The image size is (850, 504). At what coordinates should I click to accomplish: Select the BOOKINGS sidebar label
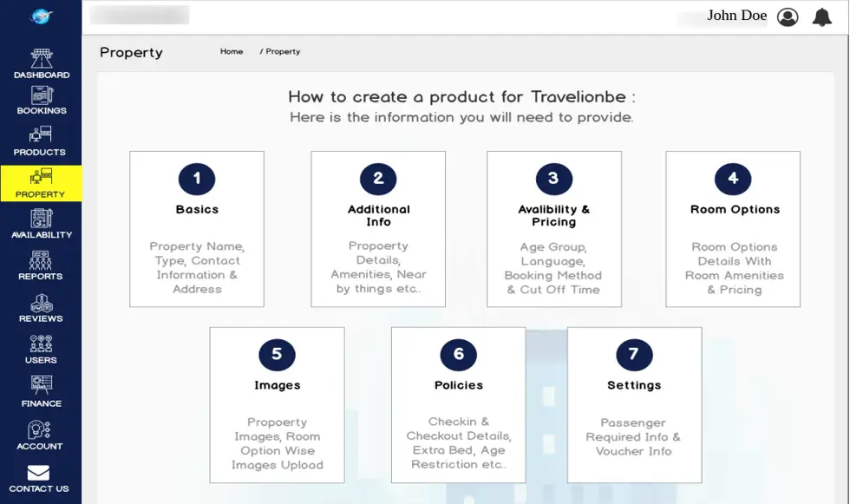point(42,110)
